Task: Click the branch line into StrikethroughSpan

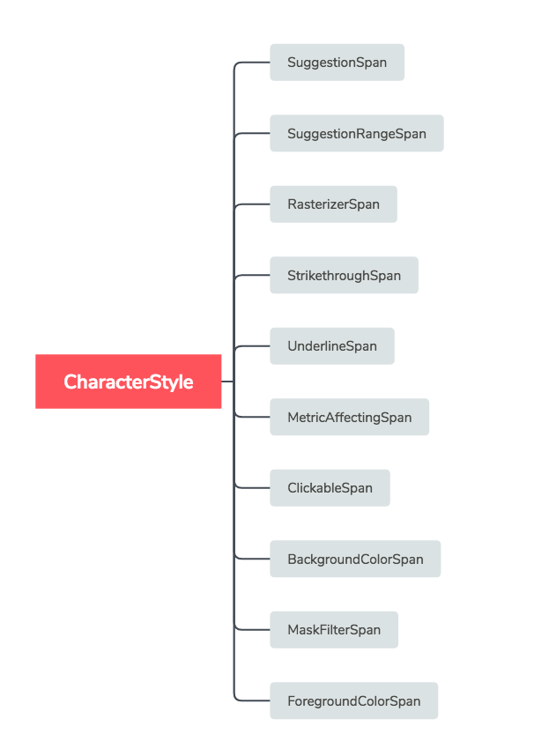Action: [254, 276]
